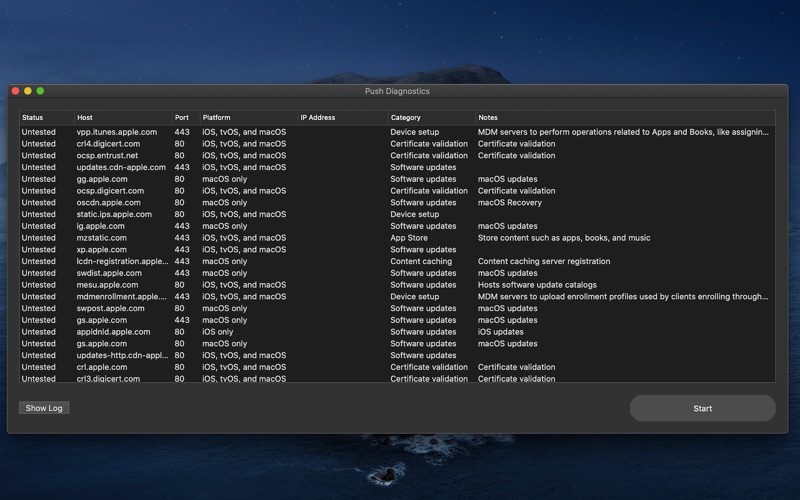Screen dimensions: 800x500
Task: Close the Push Diagnostics window
Action: point(15,91)
